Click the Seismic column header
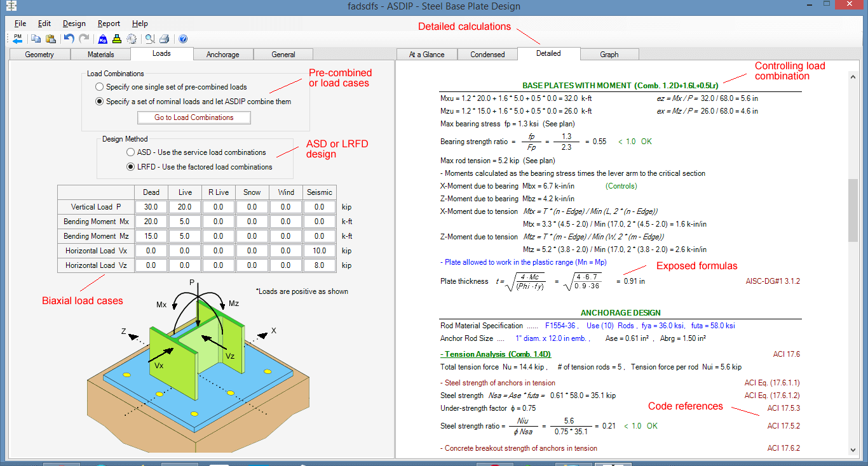 click(x=320, y=192)
